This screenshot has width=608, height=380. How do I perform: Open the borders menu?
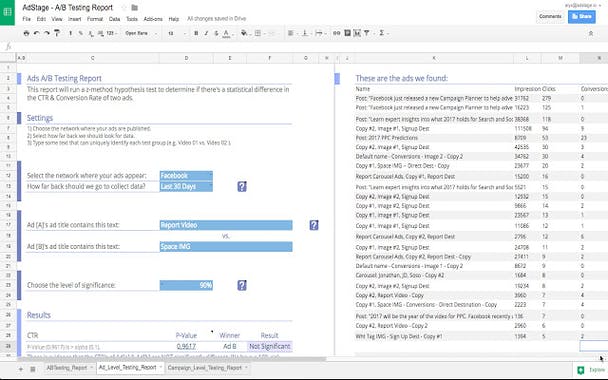[x=259, y=33]
